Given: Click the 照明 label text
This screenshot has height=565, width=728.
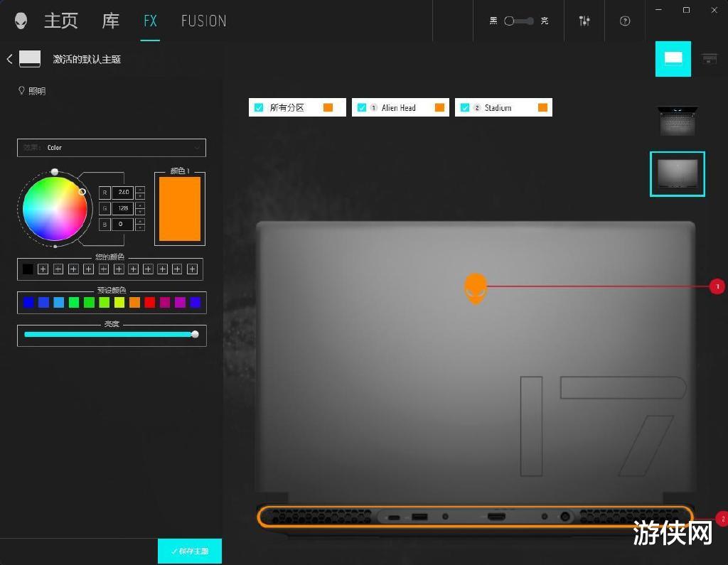Looking at the screenshot, I should pos(37,91).
